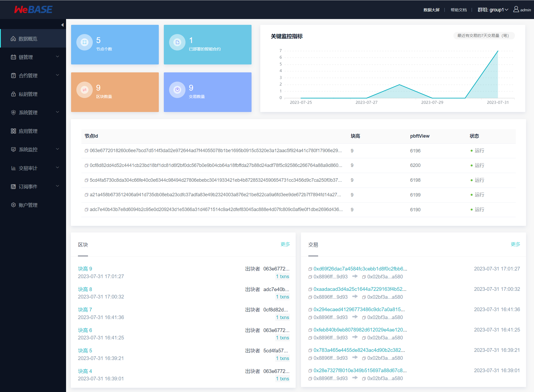Image resolution: width=534 pixels, height=392 pixels.
Task: Open 账户管理 in the sidebar
Action: [x=28, y=205]
